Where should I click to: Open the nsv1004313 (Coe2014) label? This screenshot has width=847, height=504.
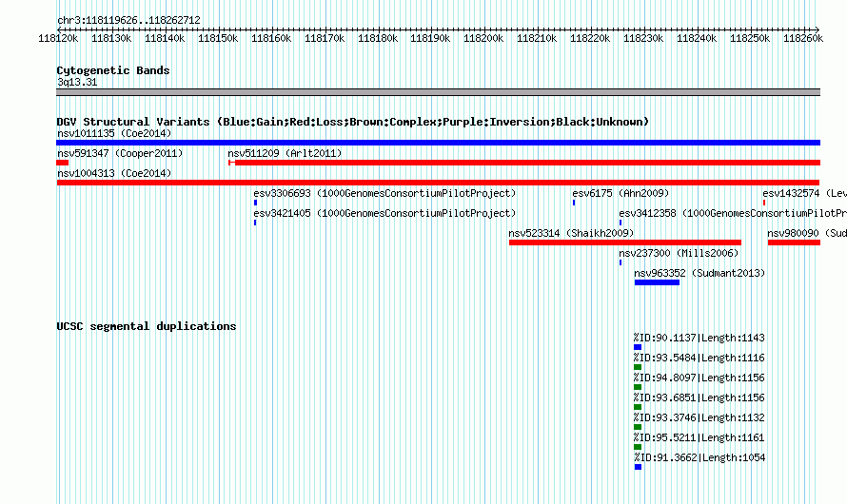[114, 173]
